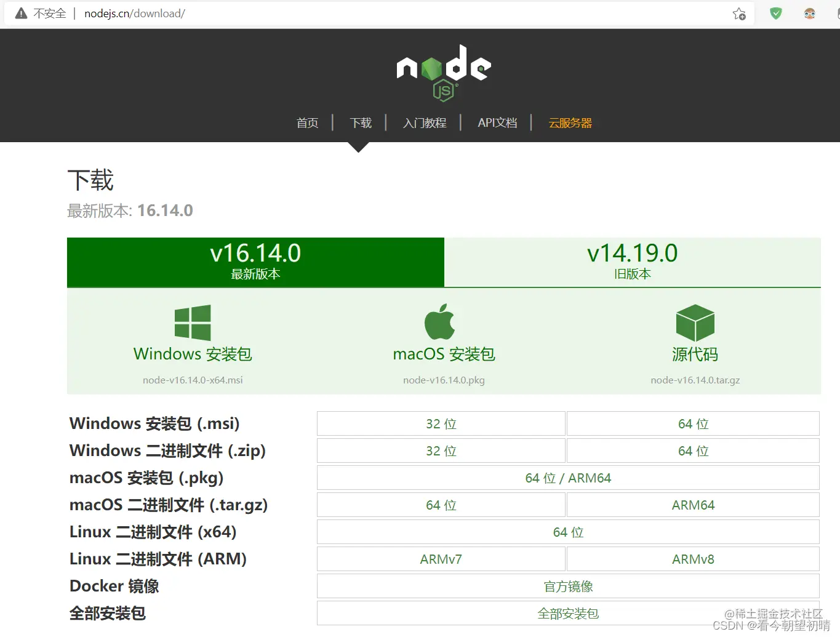Click the Windows logo icon

[x=193, y=323]
